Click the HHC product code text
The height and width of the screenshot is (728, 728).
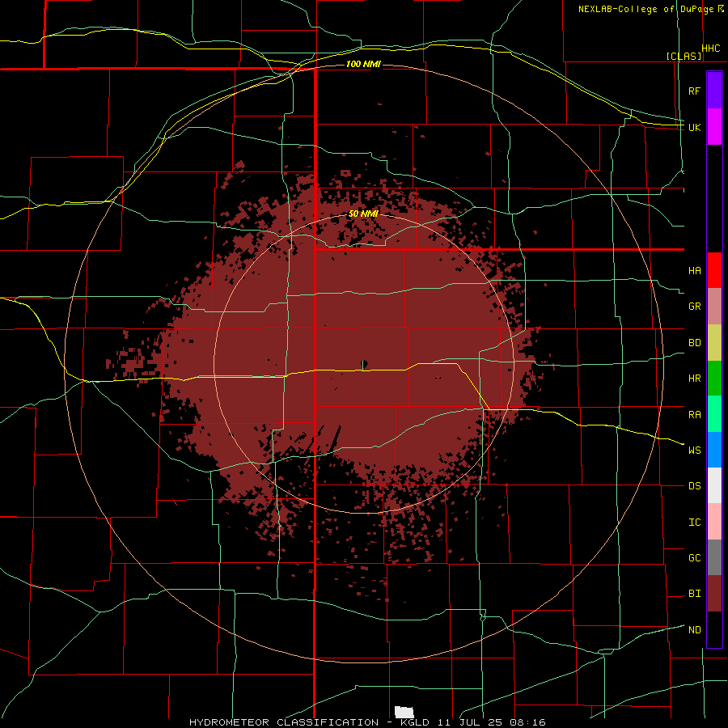711,49
